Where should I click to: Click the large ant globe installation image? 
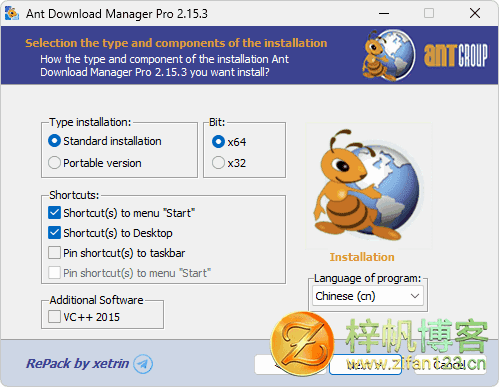(x=368, y=186)
